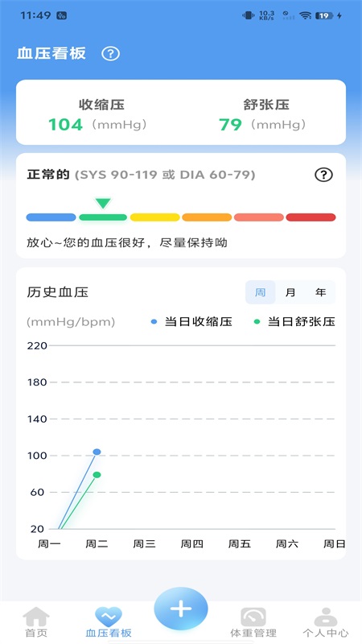This screenshot has width=362, height=644.
Task: Switch history range to 月
Action: pos(290,292)
